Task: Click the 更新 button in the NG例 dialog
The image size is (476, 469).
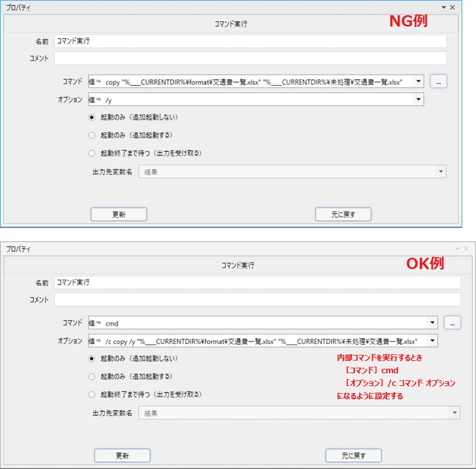Action: pos(119,214)
